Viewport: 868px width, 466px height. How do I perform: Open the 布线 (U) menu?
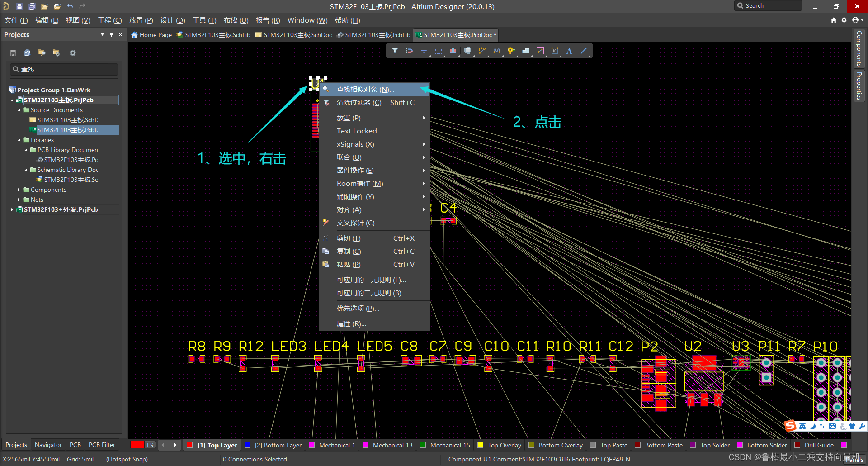(x=236, y=20)
